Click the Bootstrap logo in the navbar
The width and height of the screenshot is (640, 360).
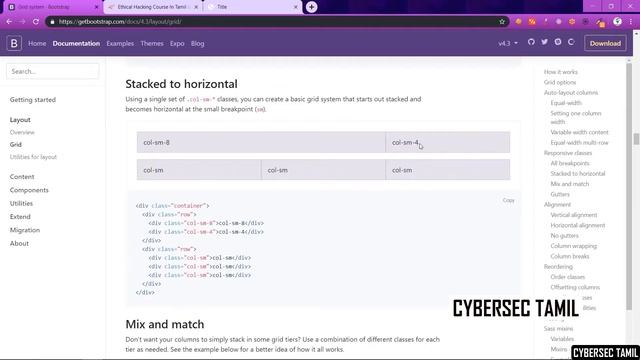pos(14,43)
